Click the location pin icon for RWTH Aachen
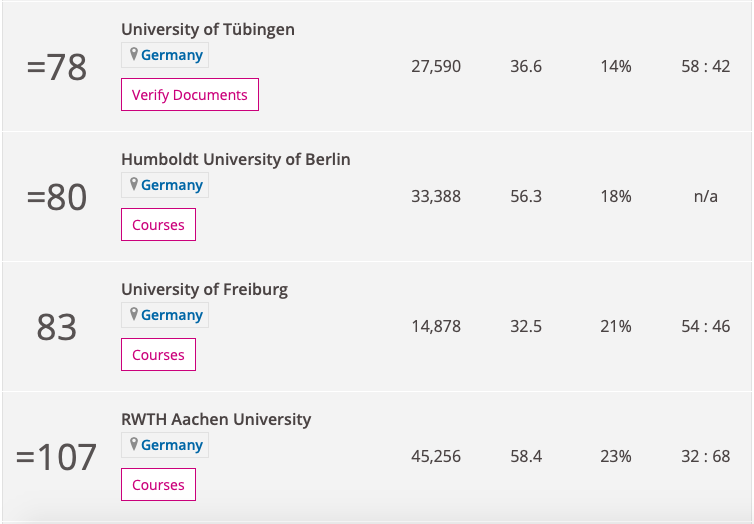This screenshot has height=524, width=754. click(x=133, y=445)
